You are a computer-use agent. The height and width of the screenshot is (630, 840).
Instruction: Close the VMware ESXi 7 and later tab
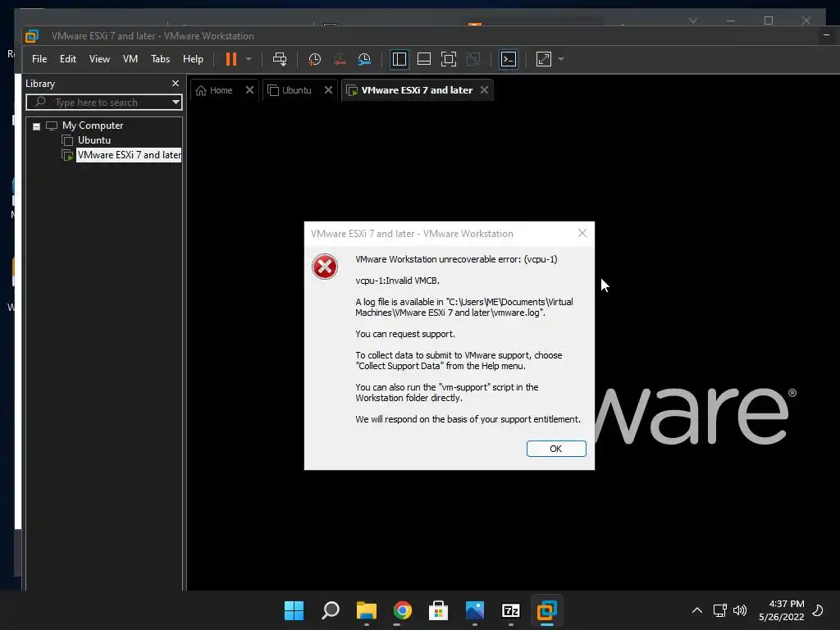click(x=484, y=90)
